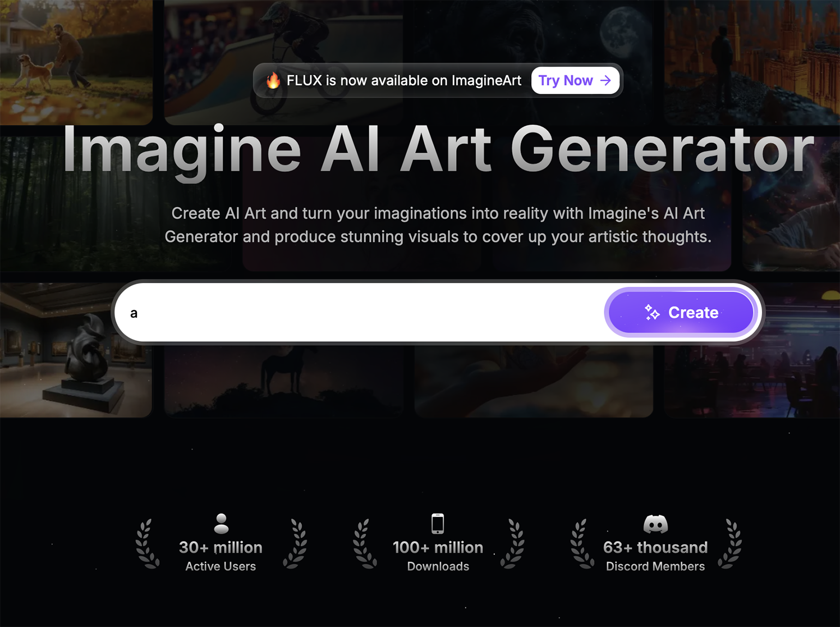Click the sparkle icon on Create button

coord(652,312)
